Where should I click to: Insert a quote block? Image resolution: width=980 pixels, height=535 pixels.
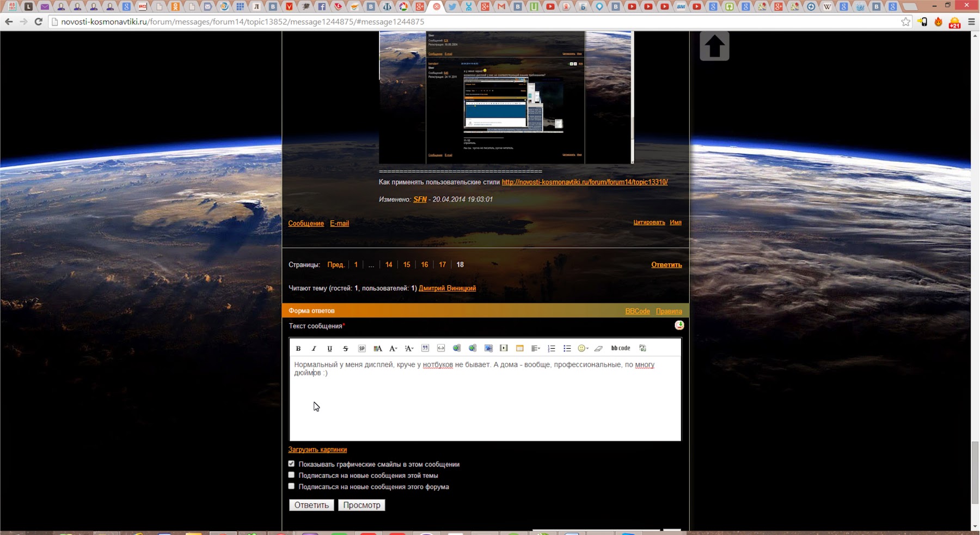[x=425, y=348]
